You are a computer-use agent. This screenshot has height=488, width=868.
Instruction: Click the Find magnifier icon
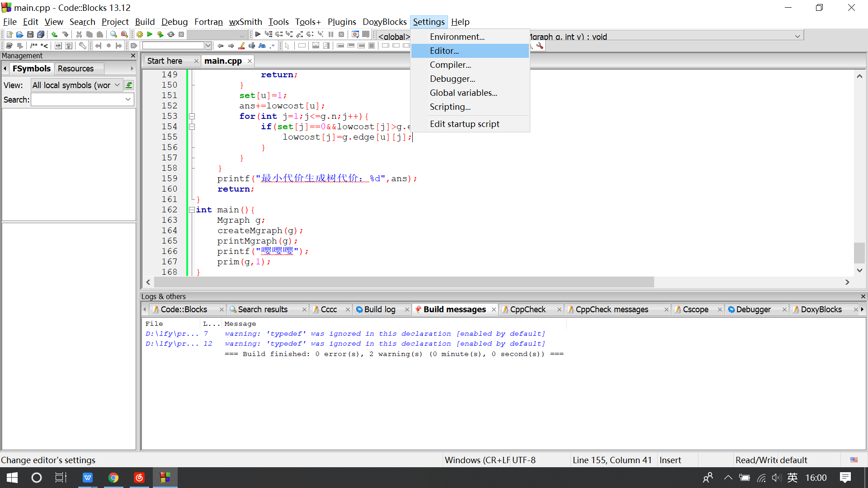(x=113, y=34)
